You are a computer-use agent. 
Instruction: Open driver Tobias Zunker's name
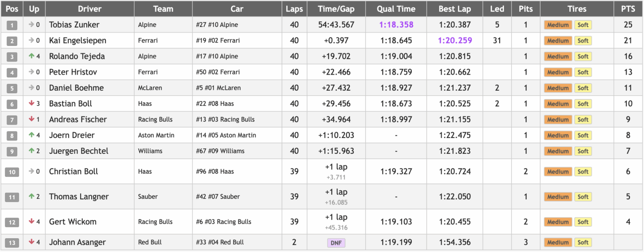pos(74,25)
